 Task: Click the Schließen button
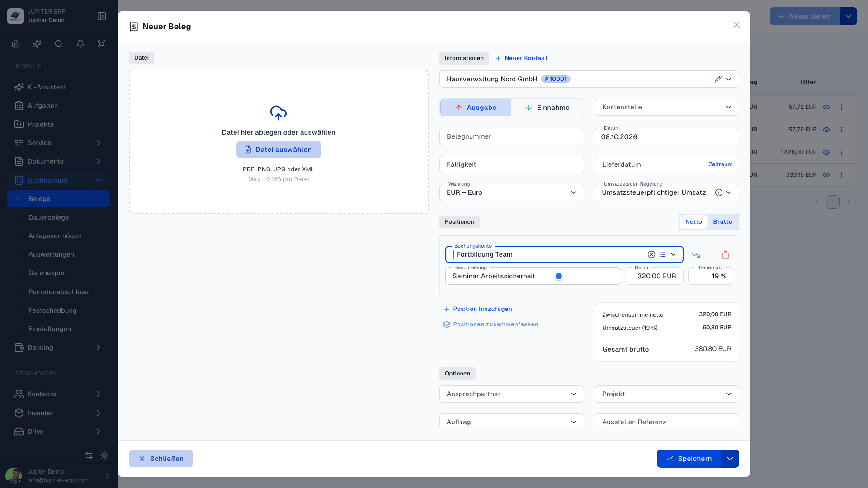(x=161, y=459)
